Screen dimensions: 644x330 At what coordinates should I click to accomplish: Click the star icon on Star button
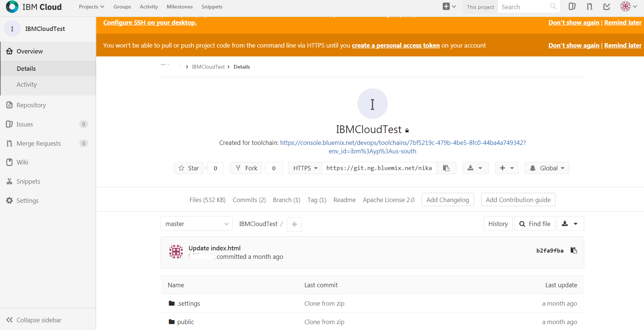point(181,168)
